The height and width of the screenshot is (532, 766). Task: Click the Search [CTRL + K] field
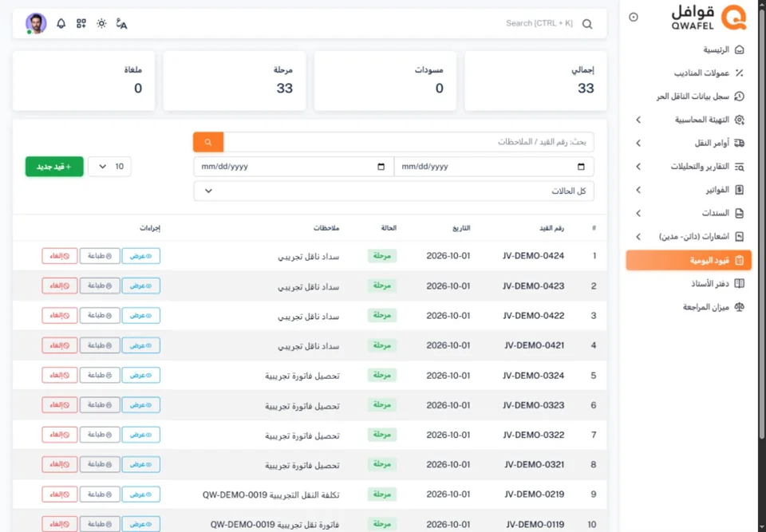pos(539,23)
